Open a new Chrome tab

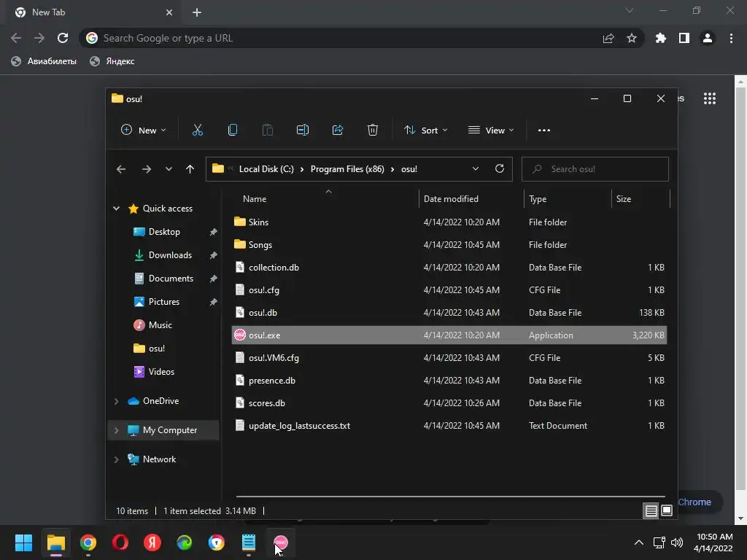(x=197, y=12)
